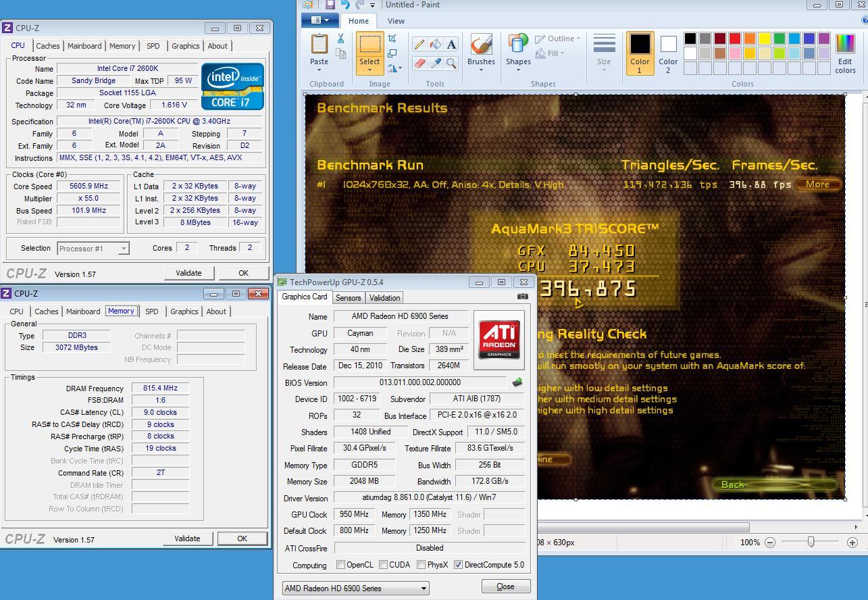Open SPD tab in lower CPU-Z window
The width and height of the screenshot is (868, 600).
pos(152,311)
